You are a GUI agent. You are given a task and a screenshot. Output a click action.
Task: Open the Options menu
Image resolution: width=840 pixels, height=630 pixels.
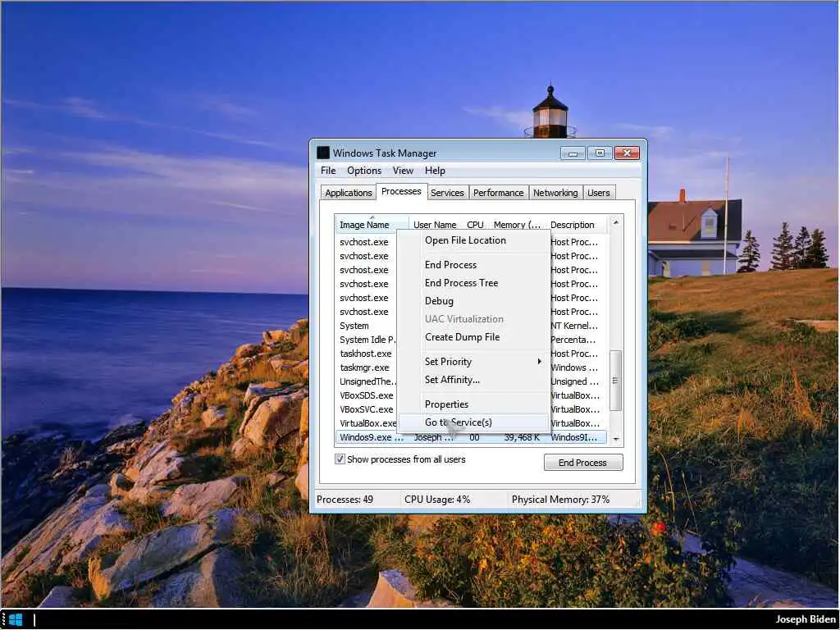364,171
